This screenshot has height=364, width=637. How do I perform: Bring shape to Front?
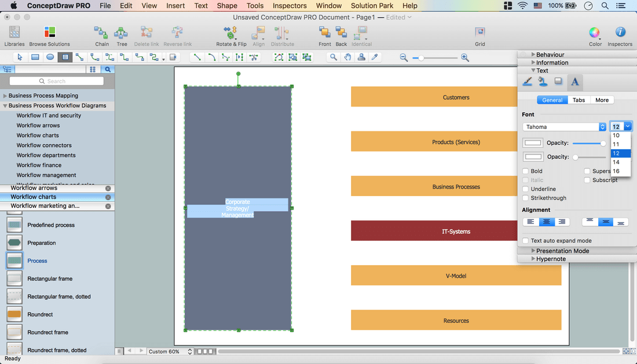click(x=325, y=33)
